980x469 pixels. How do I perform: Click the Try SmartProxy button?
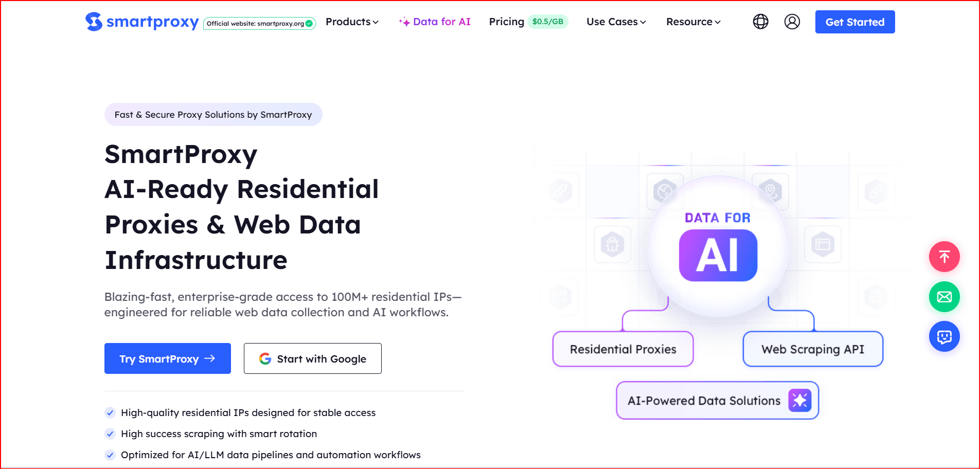(x=167, y=358)
